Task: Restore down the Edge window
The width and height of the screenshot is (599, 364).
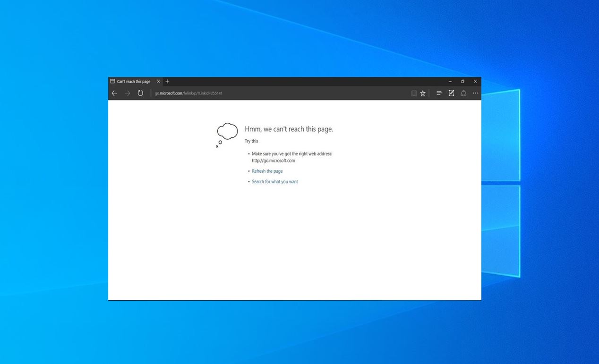Action: point(462,82)
